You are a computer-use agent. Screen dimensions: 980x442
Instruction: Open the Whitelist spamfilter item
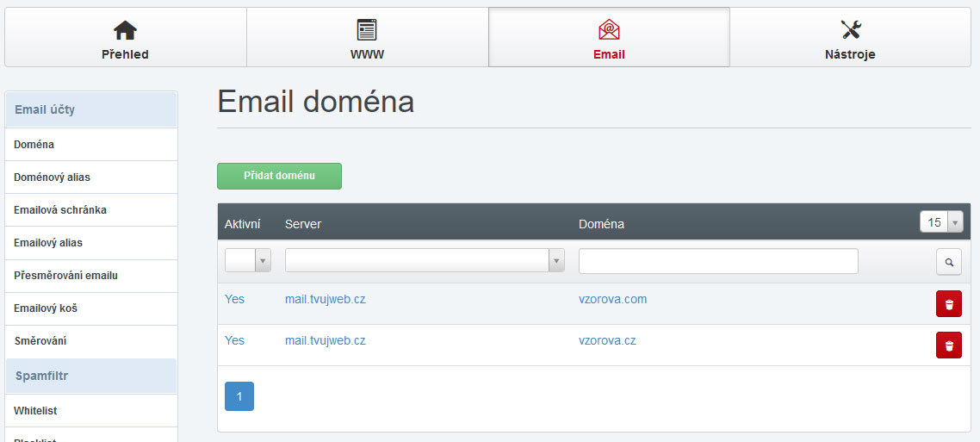coord(35,411)
